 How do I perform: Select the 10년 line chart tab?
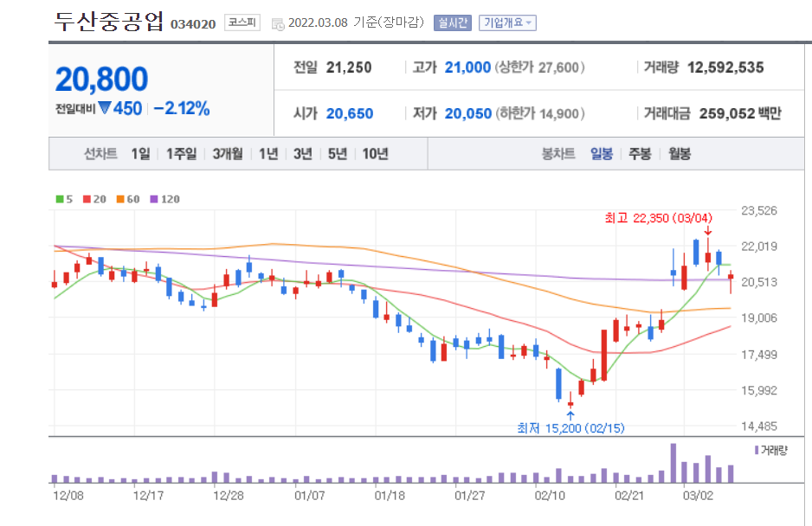point(376,154)
